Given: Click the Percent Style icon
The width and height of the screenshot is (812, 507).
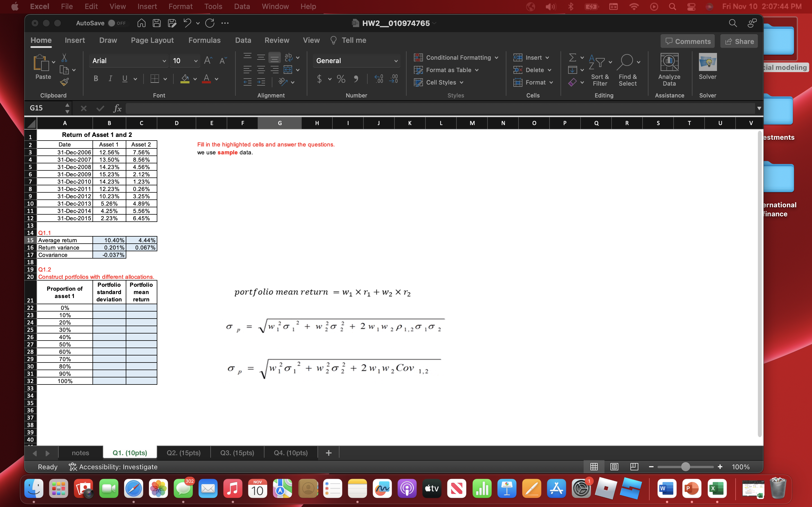Looking at the screenshot, I should point(341,79).
